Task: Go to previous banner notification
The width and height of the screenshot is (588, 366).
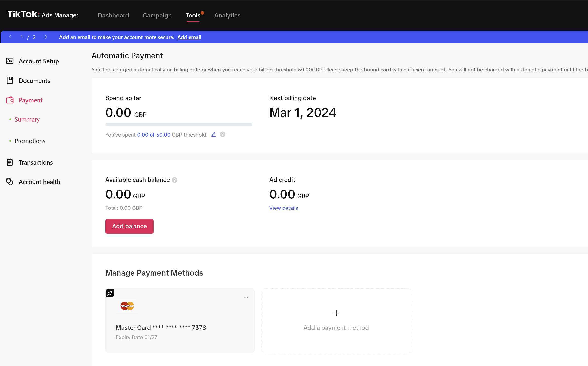Action: (x=10, y=37)
